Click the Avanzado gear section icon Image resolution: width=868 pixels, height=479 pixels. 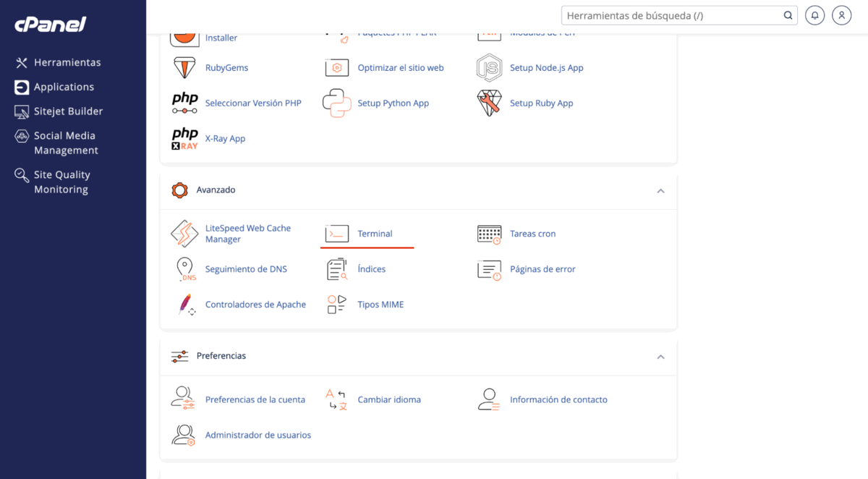tap(179, 190)
